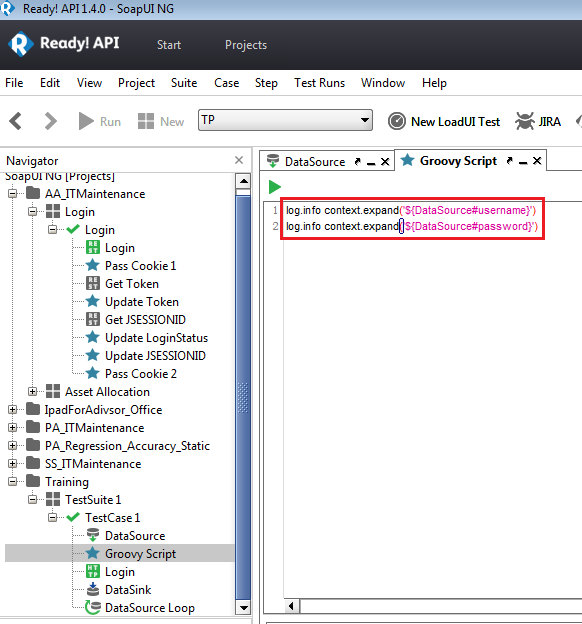Collapse the Login test suite
582x624 pixels.
click(33, 212)
